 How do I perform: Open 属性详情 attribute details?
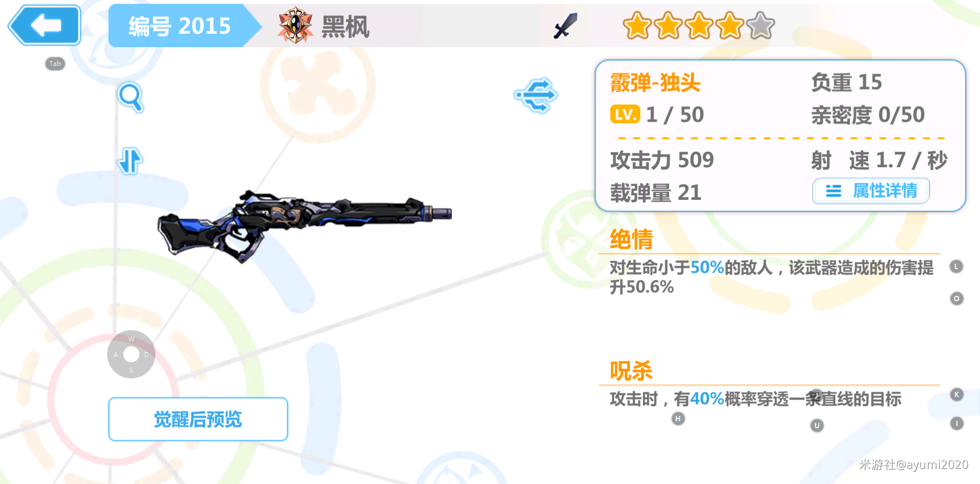[x=871, y=191]
